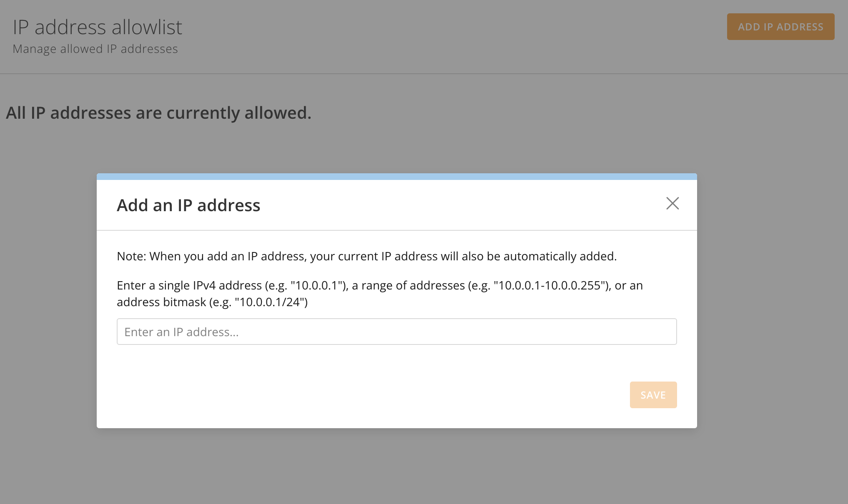
Task: Click the example bitmask 10.0.0.1/24 text
Action: tap(271, 302)
